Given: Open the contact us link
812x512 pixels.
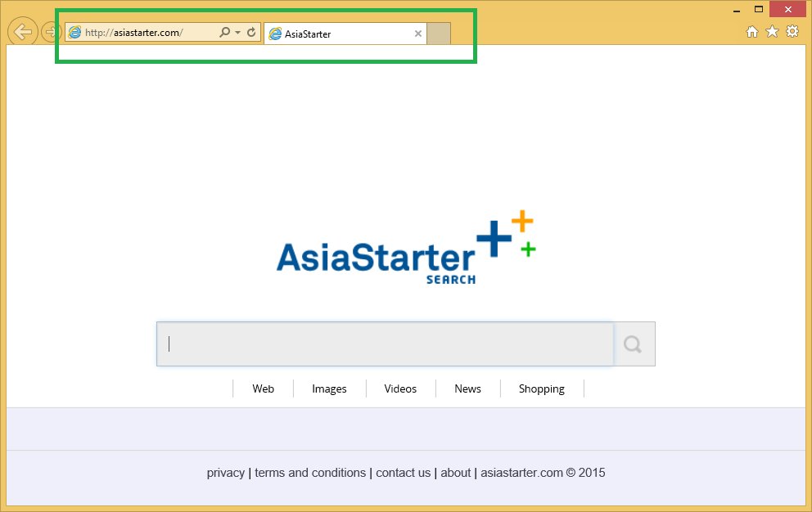Looking at the screenshot, I should tap(404, 473).
